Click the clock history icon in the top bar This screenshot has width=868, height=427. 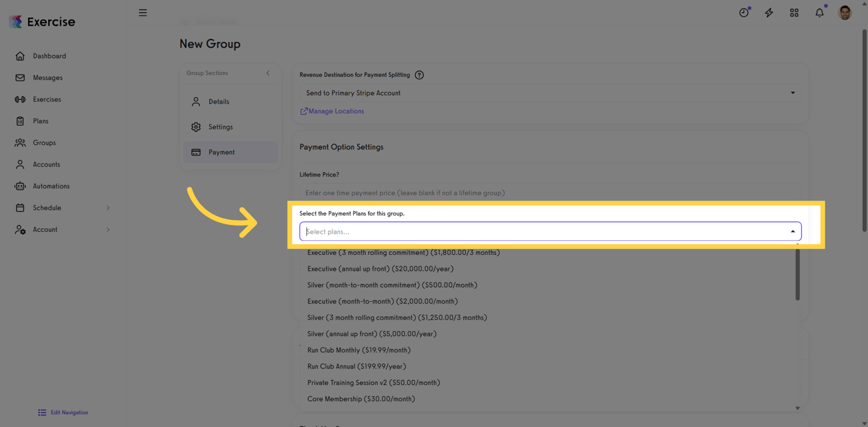click(743, 12)
